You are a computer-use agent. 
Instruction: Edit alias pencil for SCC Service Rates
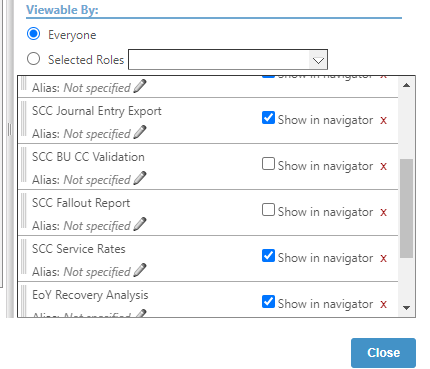[x=140, y=270]
